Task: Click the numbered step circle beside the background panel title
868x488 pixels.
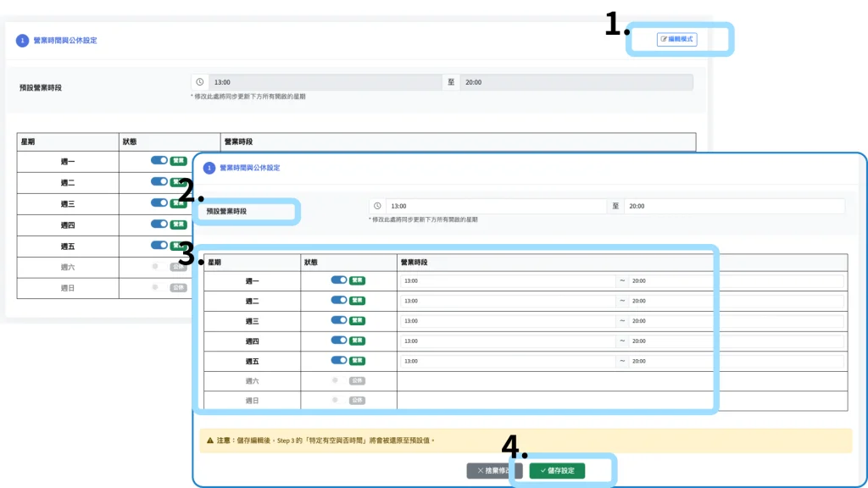Action: click(x=22, y=40)
